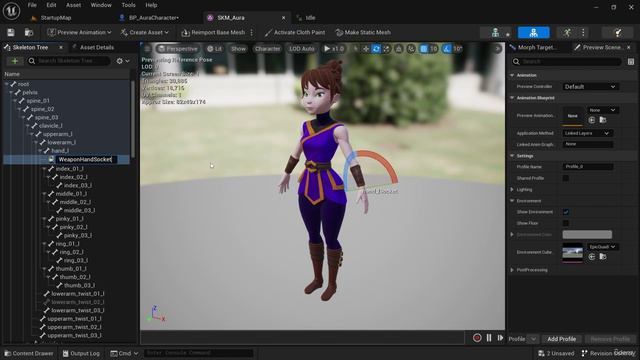Browse to Preview Animation asset folder icon

pyautogui.click(x=603, y=120)
